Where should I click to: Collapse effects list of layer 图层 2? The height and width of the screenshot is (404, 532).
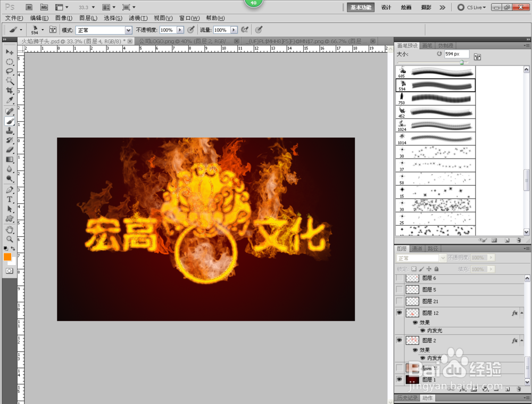(521, 340)
